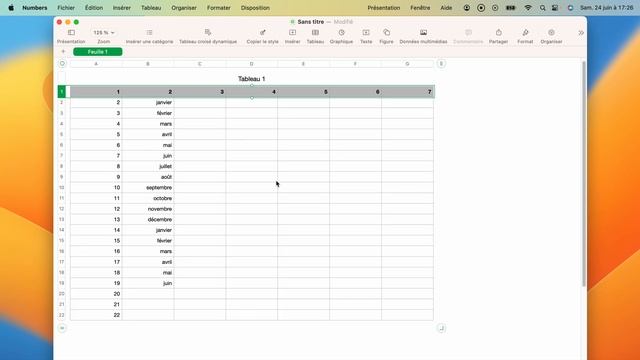The height and width of the screenshot is (360, 640).
Task: Click the Wi-Fi status icon
Action: (x=528, y=8)
